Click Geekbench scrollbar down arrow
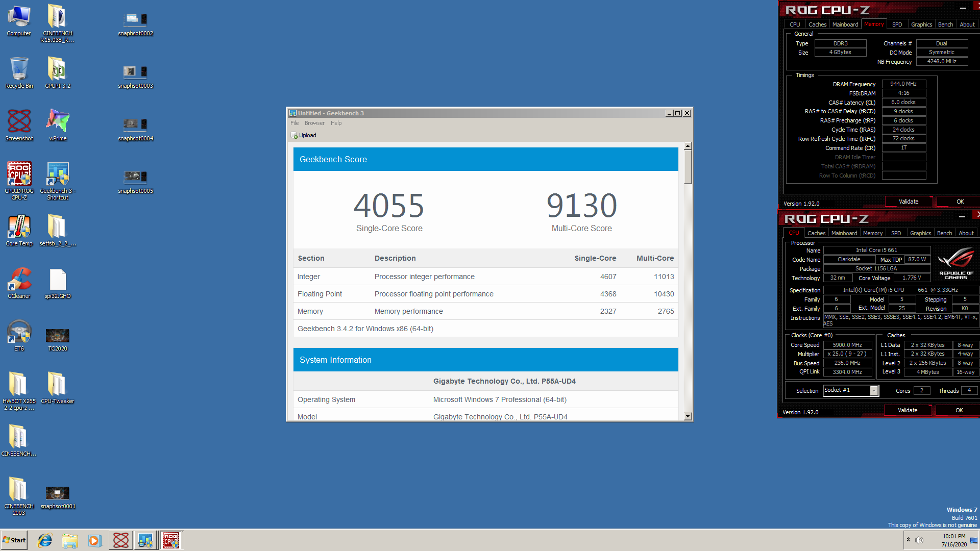This screenshot has width=980, height=551. coord(688,416)
